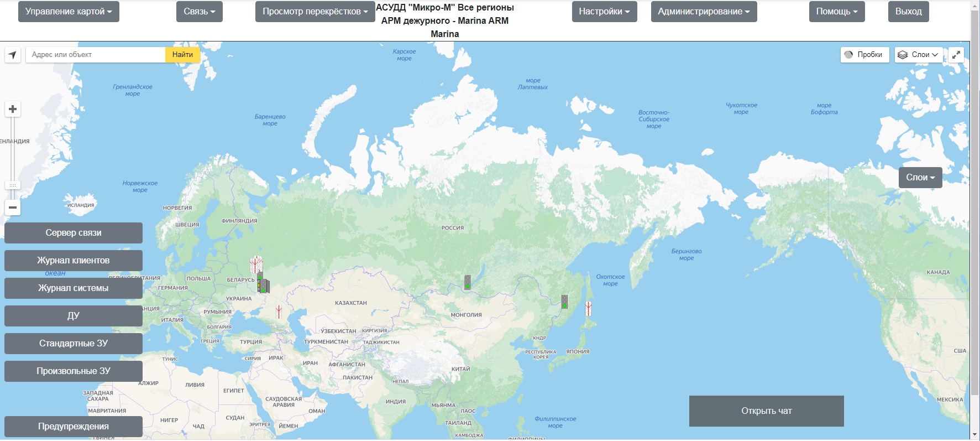Zoom out with the minus button
The width and height of the screenshot is (980, 441).
[13, 207]
